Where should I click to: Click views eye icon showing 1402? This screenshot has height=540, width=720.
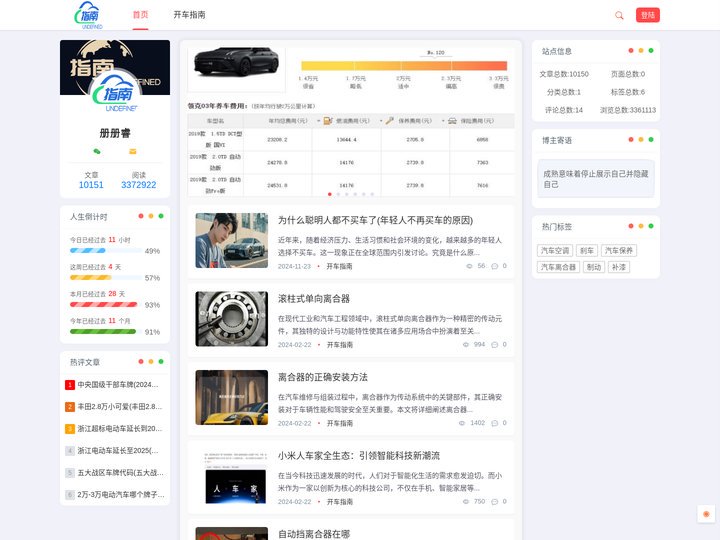coord(462,423)
